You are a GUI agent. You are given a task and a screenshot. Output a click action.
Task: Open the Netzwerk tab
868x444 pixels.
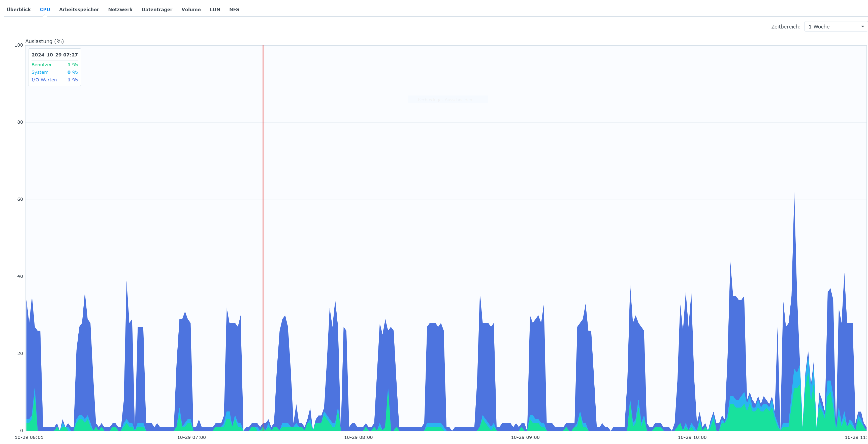coord(120,9)
